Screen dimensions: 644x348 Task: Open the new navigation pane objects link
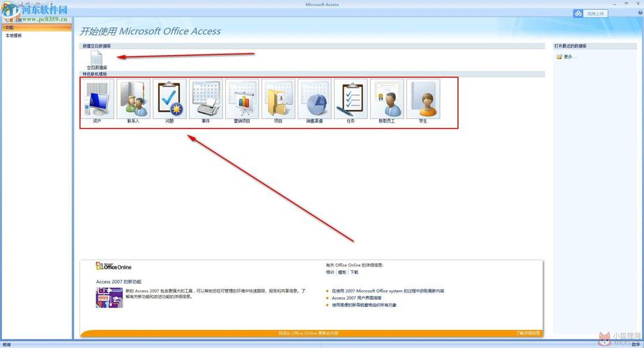pyautogui.click(x=364, y=305)
